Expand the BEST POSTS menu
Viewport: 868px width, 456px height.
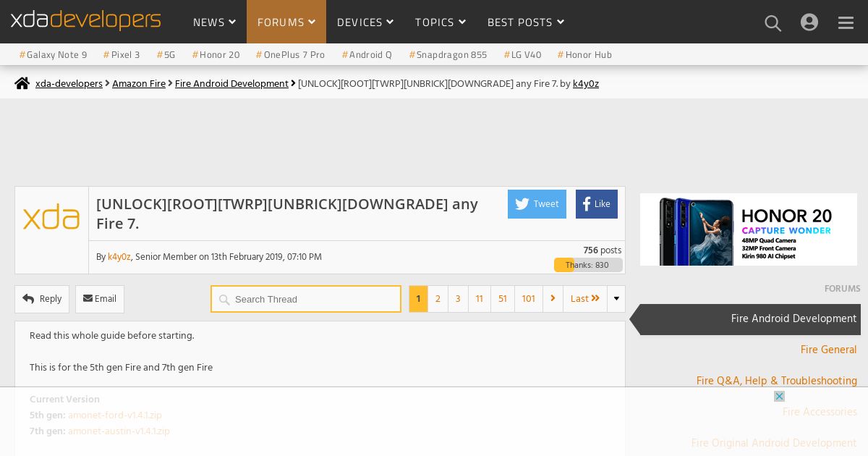click(526, 22)
